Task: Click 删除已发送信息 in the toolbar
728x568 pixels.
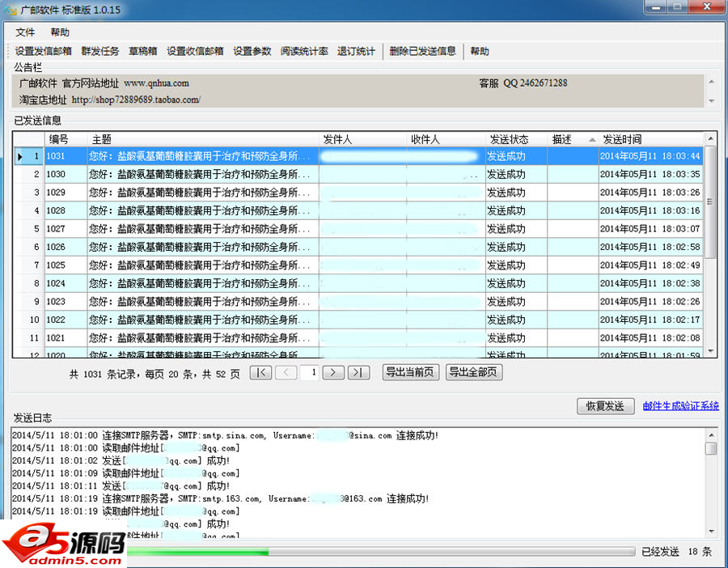Action: 422,52
